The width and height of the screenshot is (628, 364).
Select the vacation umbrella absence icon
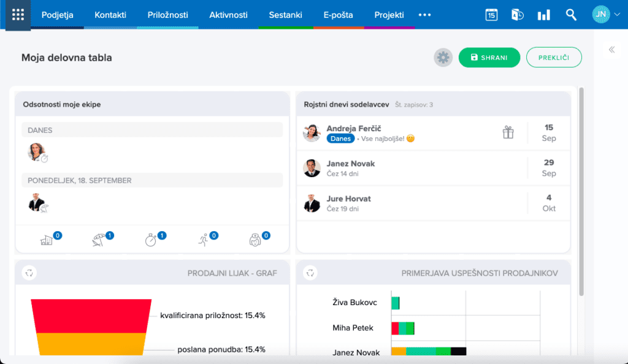[100, 240]
